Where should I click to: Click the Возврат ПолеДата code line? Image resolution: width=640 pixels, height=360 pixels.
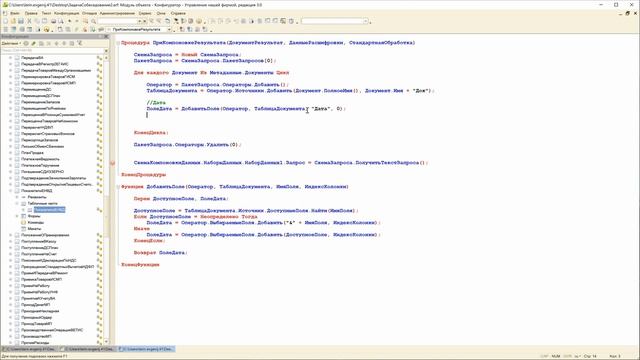160,253
